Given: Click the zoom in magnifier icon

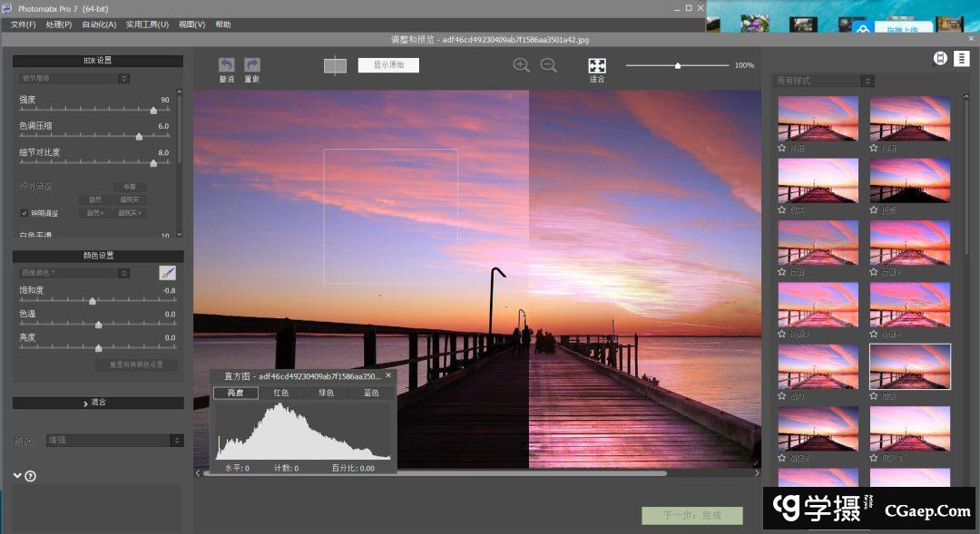Looking at the screenshot, I should click(x=521, y=65).
